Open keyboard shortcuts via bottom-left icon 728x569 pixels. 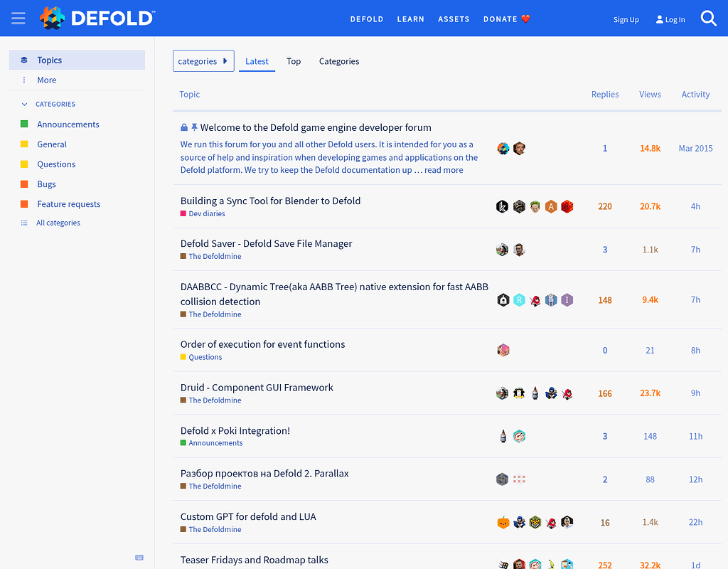pyautogui.click(x=139, y=558)
